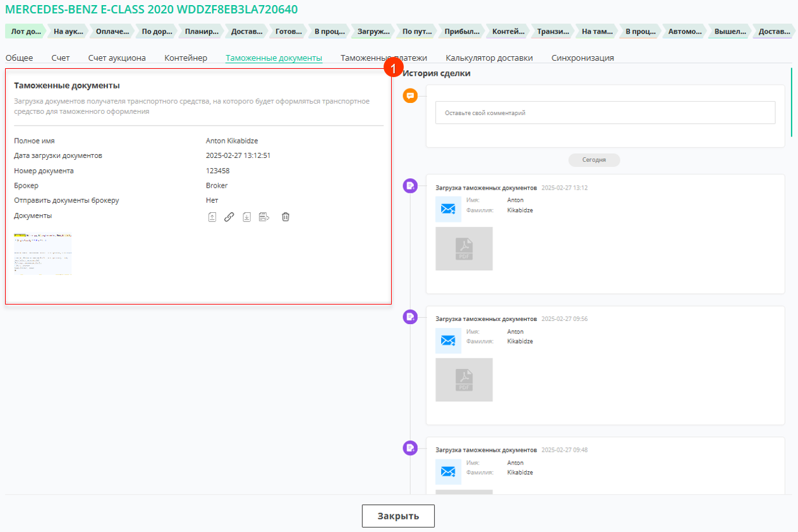Screen dimensions: 798x532
Task: Upload a customs document file
Action: [212, 217]
